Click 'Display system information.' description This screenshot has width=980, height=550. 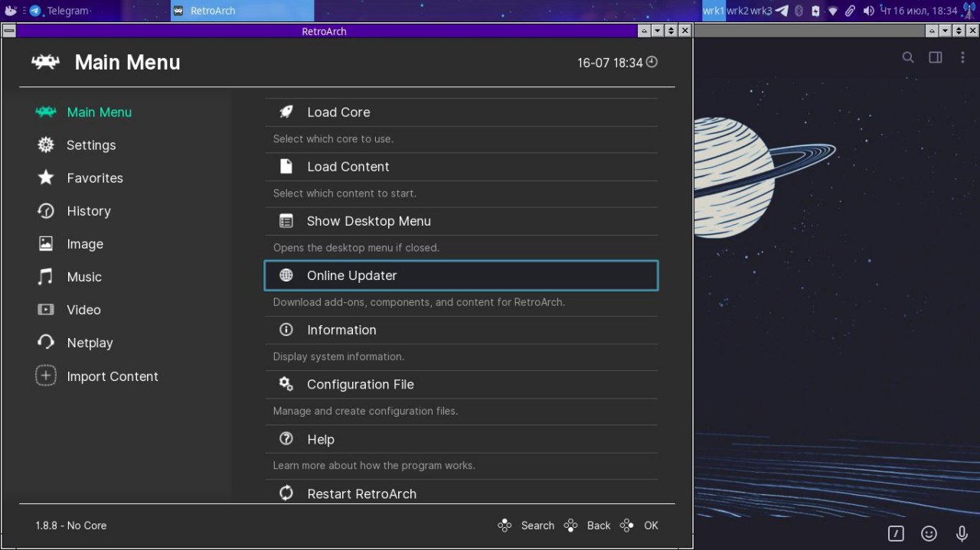point(339,356)
